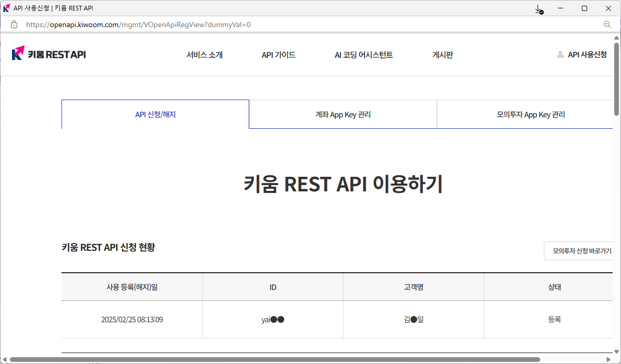Screen dimensions: 621x364
Task: Go to the AI 코딩 어시스턴트 menu
Action: pos(363,55)
